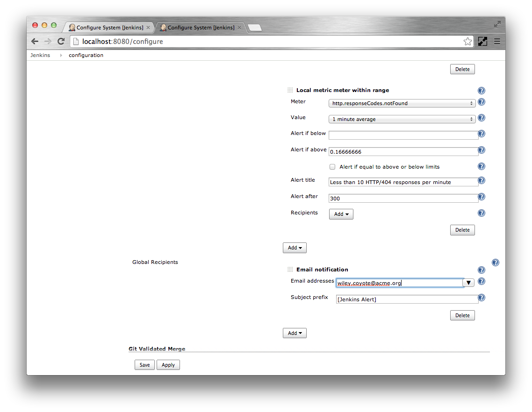Go back in browser history
Viewport: 532px width, 412px height.
tap(35, 42)
